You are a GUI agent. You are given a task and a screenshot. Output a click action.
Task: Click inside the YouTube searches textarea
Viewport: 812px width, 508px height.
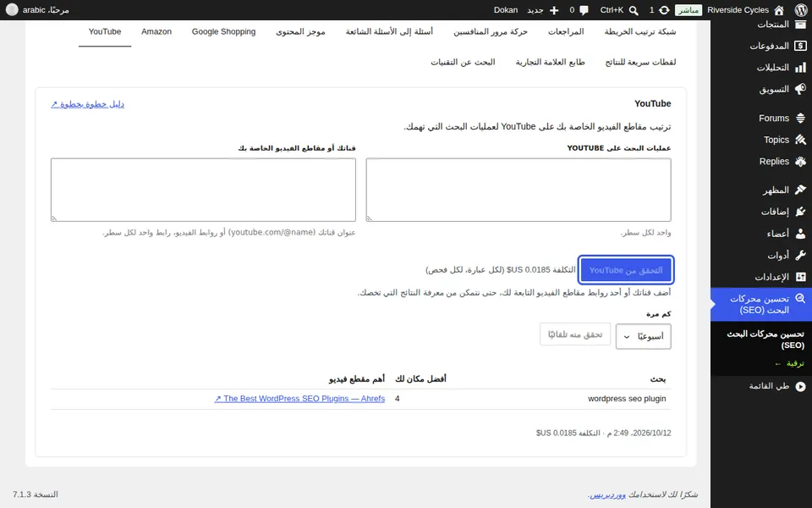pos(518,190)
